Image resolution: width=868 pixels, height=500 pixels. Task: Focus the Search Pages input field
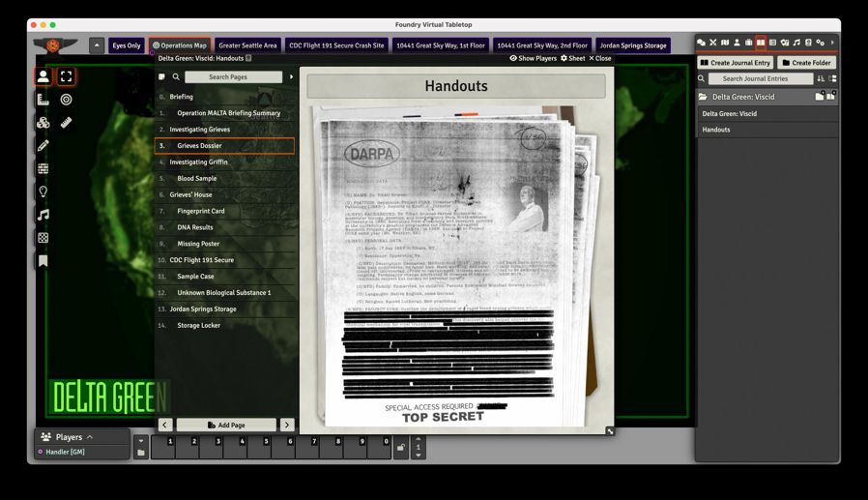(234, 77)
